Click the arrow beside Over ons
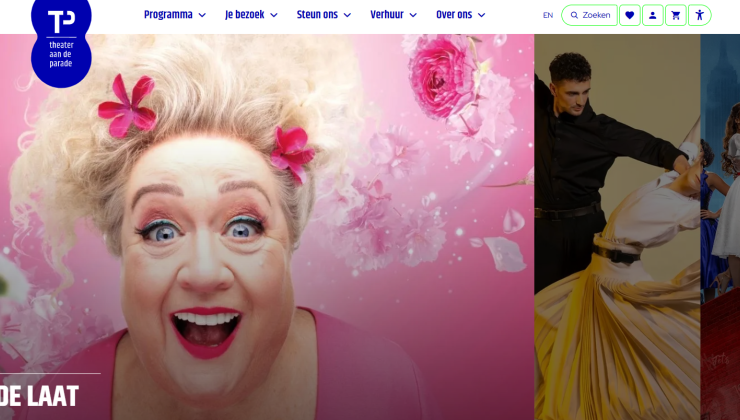Image resolution: width=740 pixels, height=420 pixels. pyautogui.click(x=481, y=15)
